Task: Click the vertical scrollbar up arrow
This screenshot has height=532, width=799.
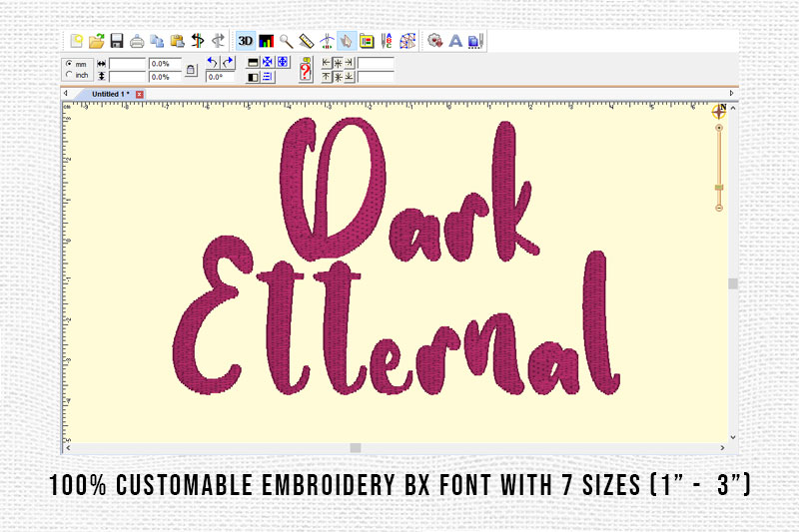Action: 733,108
